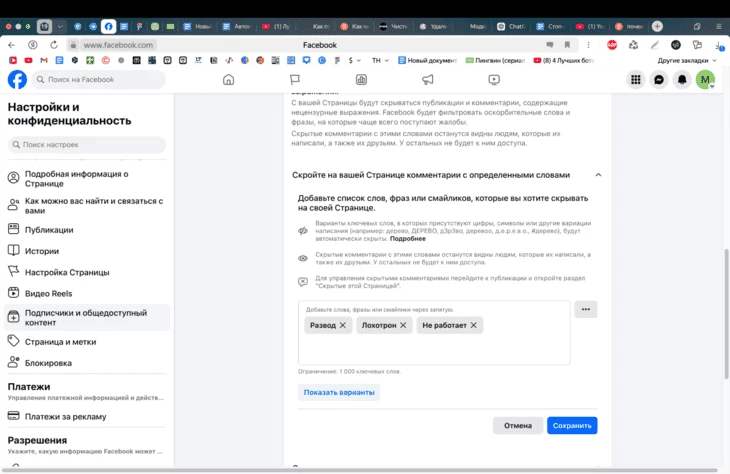Open the red extension icon in toolbar
Viewport: 730px width, 474px height.
612,45
